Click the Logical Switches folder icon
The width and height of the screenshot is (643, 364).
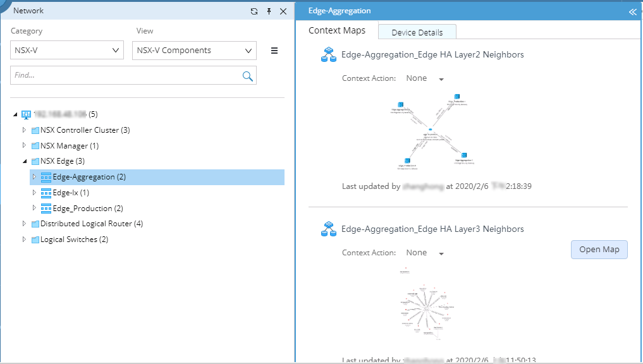[x=35, y=240]
